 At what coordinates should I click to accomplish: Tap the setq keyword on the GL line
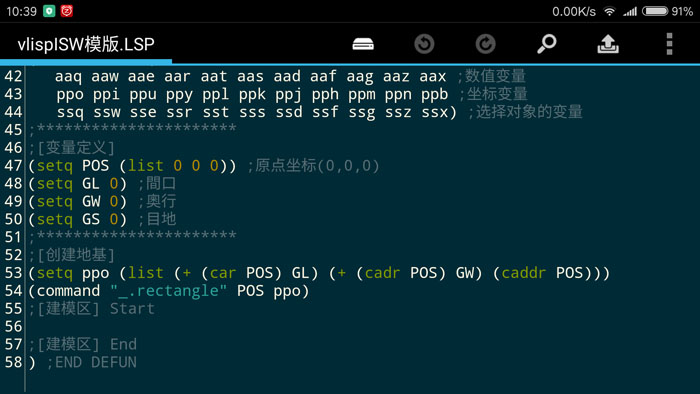point(54,183)
